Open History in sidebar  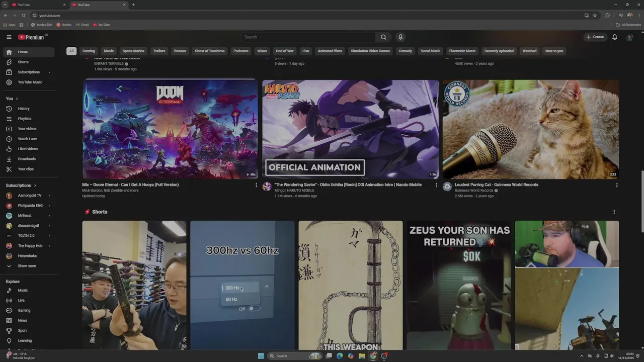tap(29, 109)
